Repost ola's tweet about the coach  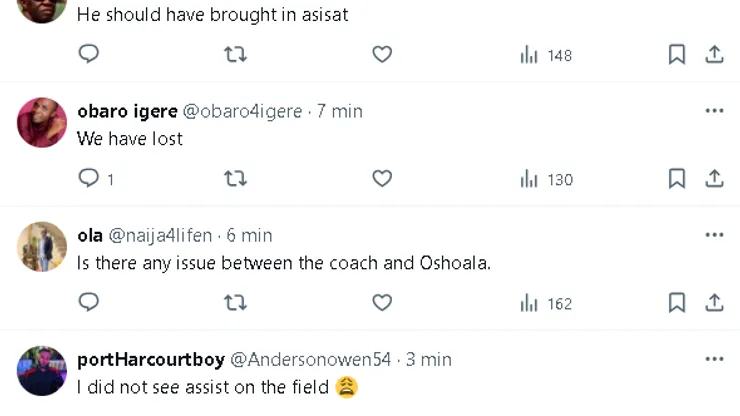tap(235, 302)
